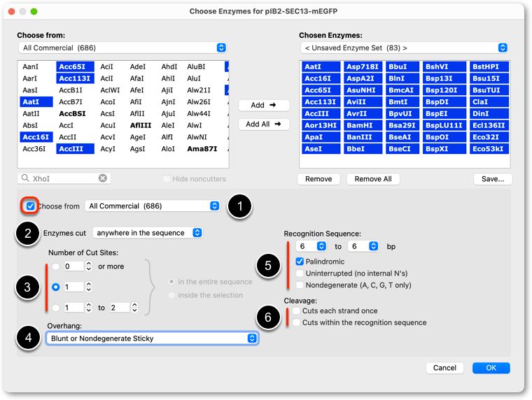
Task: Select AluBI in the enzyme list
Action: pos(196,66)
